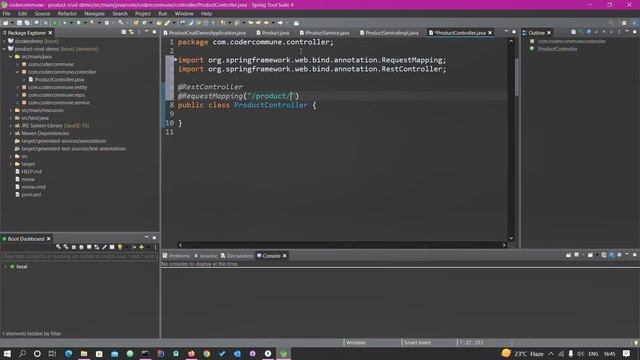Click the search magnifier icon at top right
This screenshot has width=640, height=360.
[611, 23]
